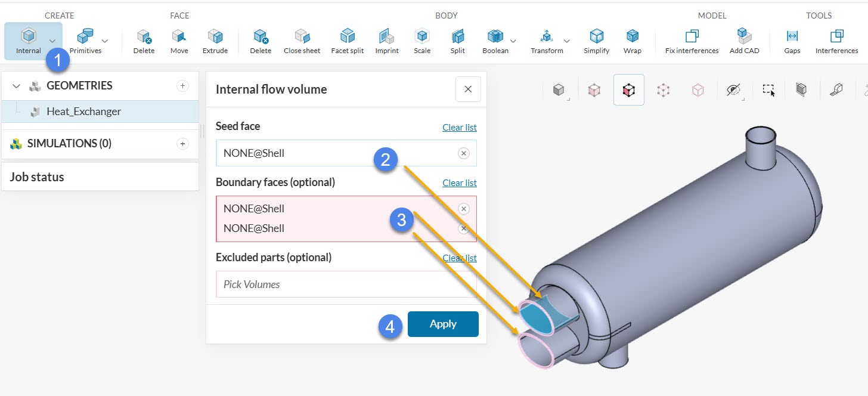Select the Face Move tool
868x396 pixels.
point(179,41)
